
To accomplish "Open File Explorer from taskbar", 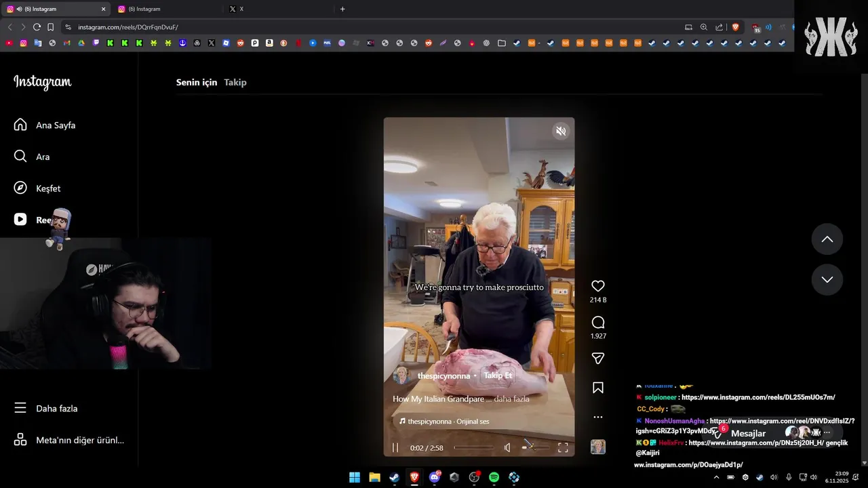I will coord(374,477).
